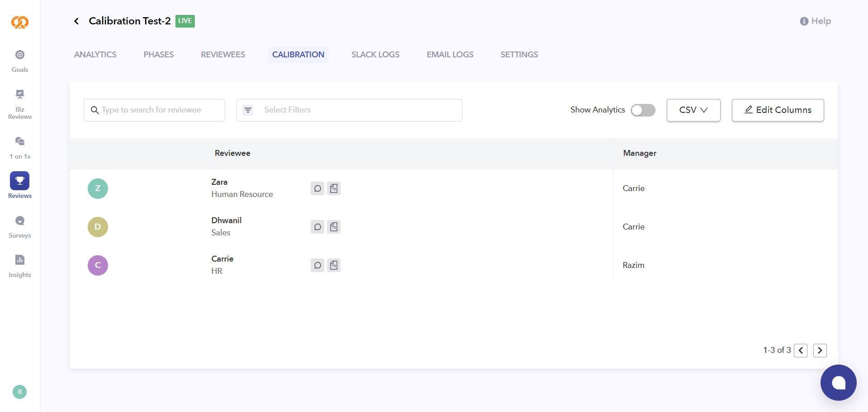Open comment icon for Zara
The height and width of the screenshot is (412, 868).
(317, 188)
